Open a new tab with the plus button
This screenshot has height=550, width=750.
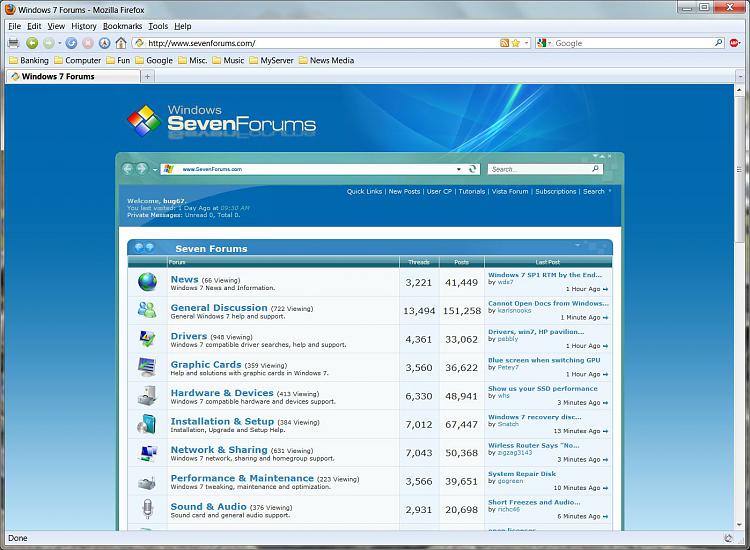point(147,77)
